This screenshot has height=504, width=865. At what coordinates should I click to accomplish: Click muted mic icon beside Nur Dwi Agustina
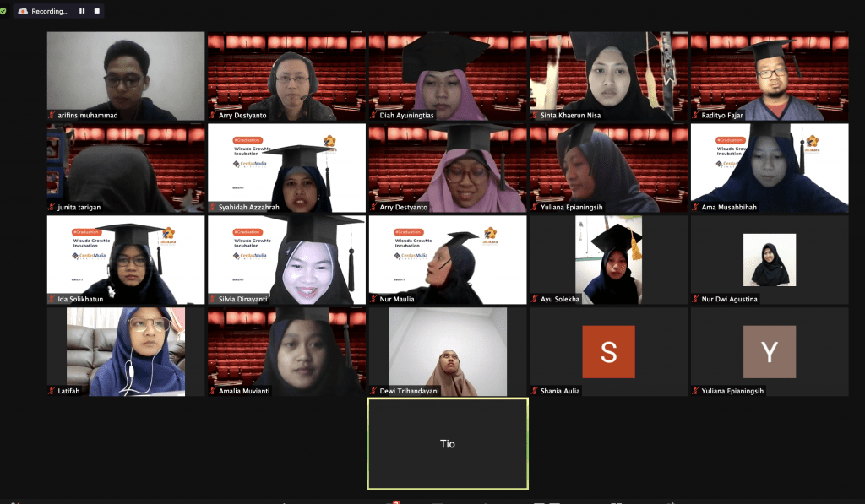click(696, 299)
